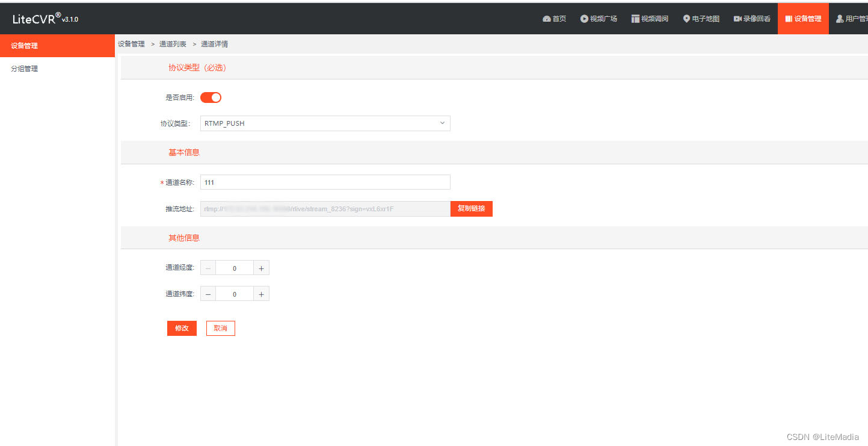The image size is (868, 446).
Task: Click the 设备管理 breadcrumb link
Action: click(x=131, y=44)
